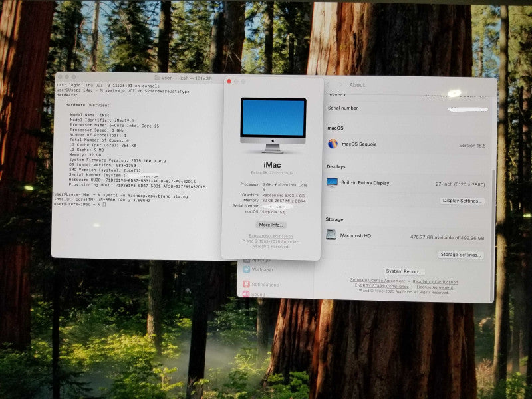This screenshot has height=399, width=532.
Task: Click Sequoia 15.5 value in iMac window
Action: pos(273,212)
